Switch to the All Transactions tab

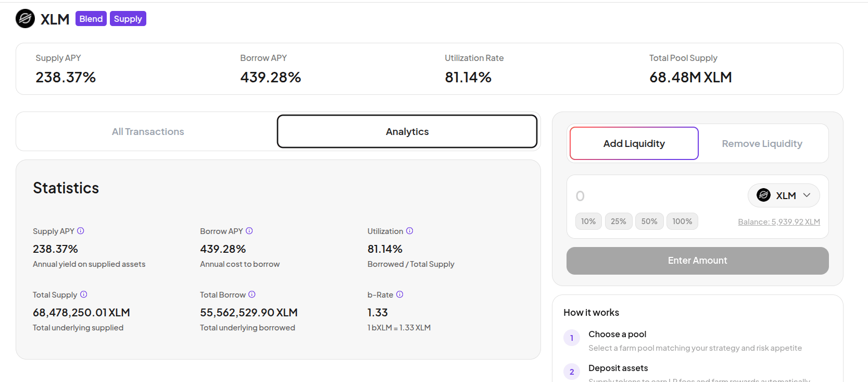(x=148, y=132)
